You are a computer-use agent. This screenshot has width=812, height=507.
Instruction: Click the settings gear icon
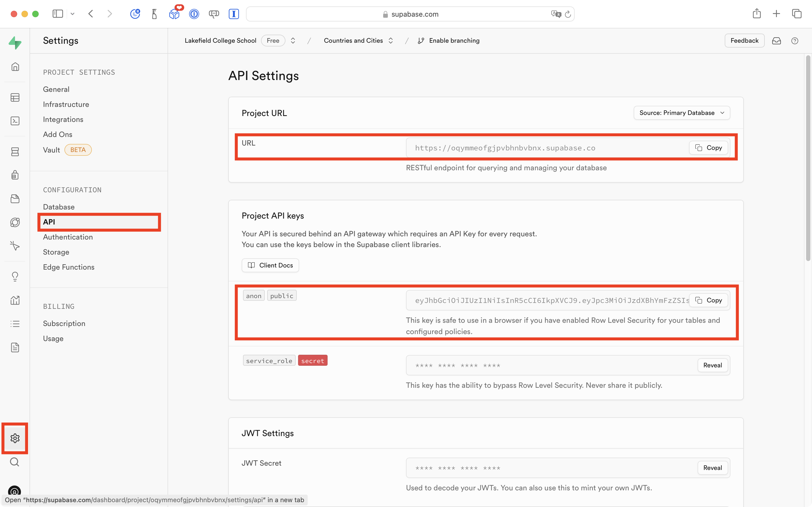click(x=15, y=438)
